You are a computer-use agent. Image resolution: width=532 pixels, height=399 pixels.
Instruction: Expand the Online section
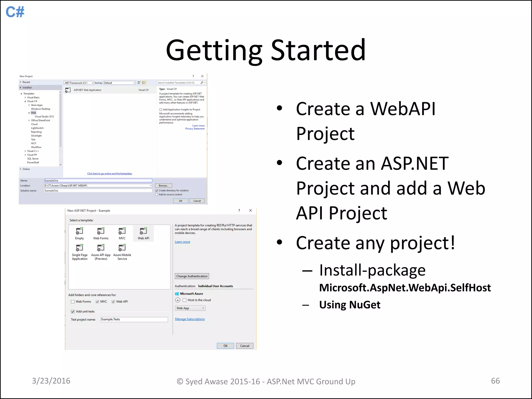point(21,169)
